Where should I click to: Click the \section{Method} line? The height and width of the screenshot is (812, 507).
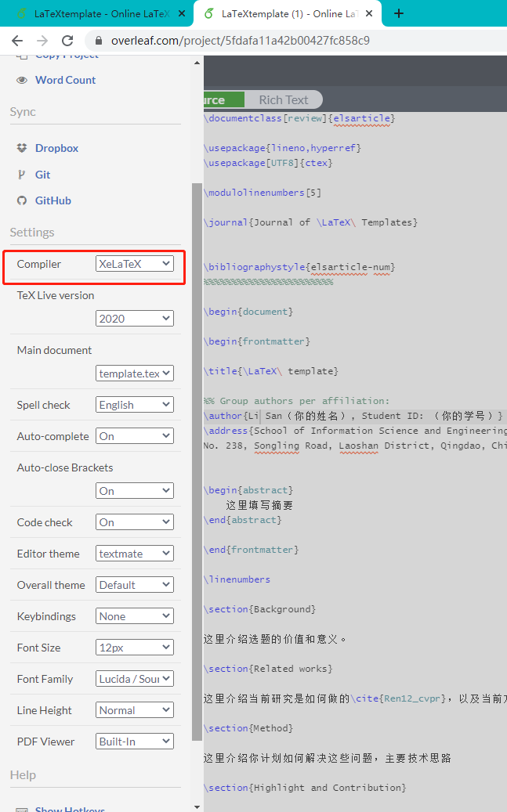click(248, 729)
